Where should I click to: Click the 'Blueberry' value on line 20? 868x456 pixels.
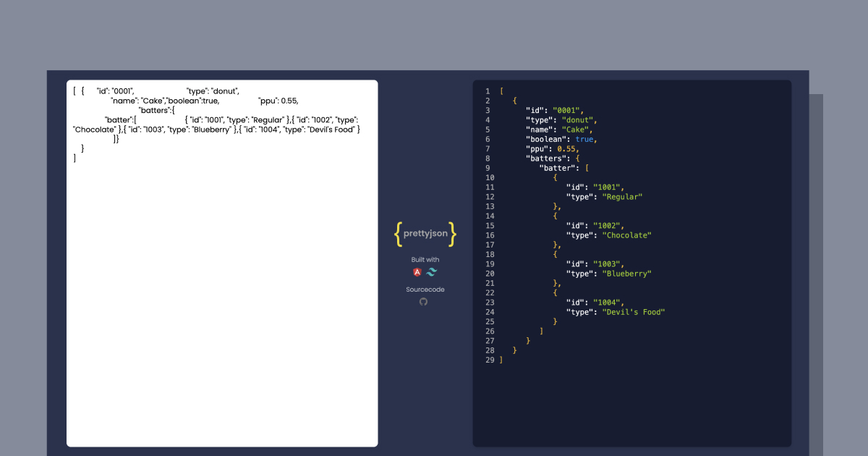[x=626, y=273]
